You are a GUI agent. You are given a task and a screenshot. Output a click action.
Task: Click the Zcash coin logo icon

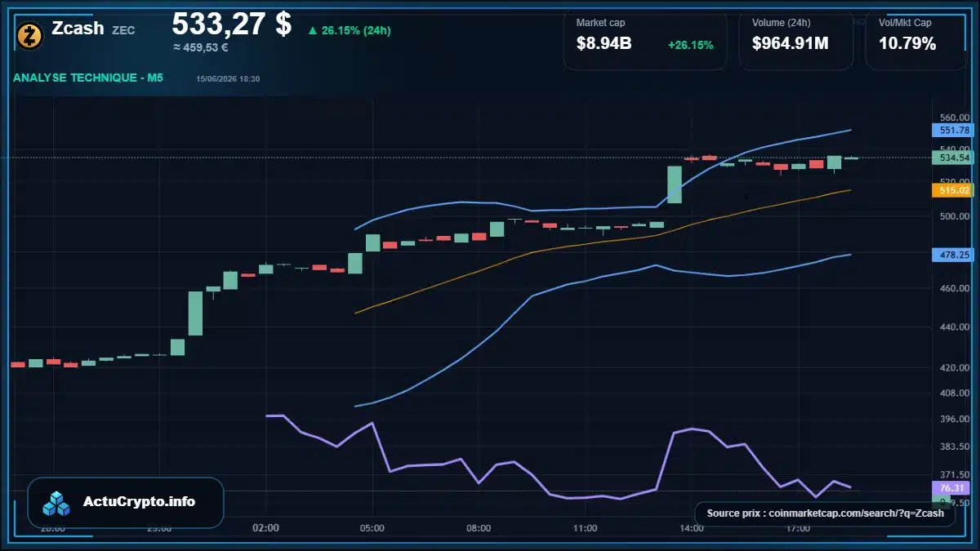[x=30, y=34]
